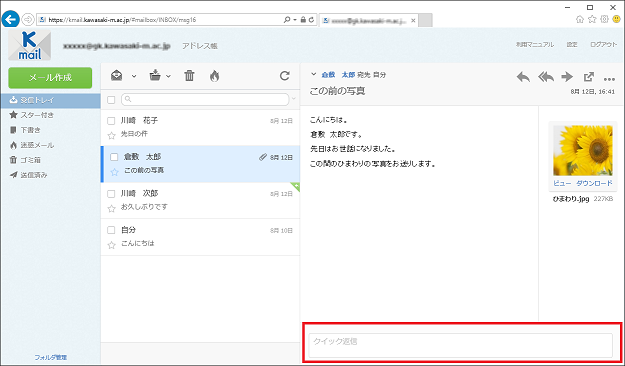The image size is (625, 366).
Task: Check the 川崎 花子 message checkbox
Action: click(111, 120)
